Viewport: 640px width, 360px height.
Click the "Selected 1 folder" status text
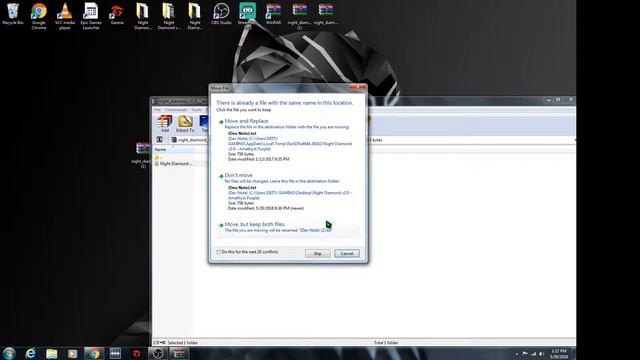point(182,342)
